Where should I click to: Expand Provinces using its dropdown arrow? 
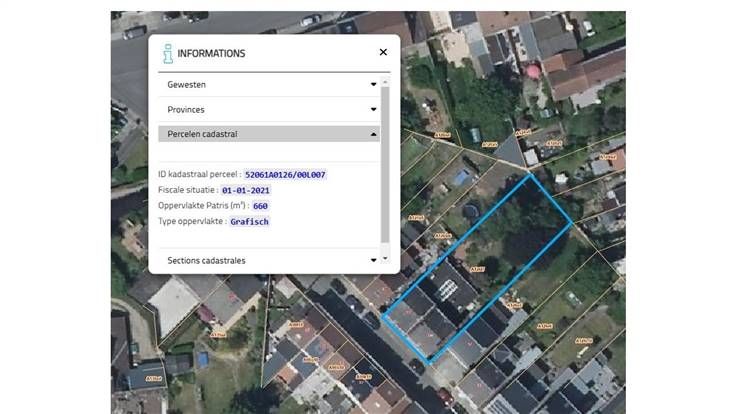click(373, 109)
